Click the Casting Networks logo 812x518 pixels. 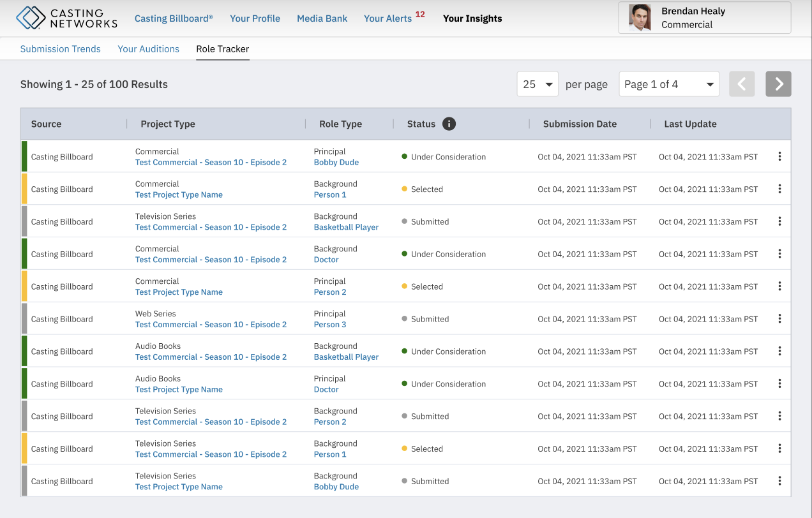(x=66, y=18)
